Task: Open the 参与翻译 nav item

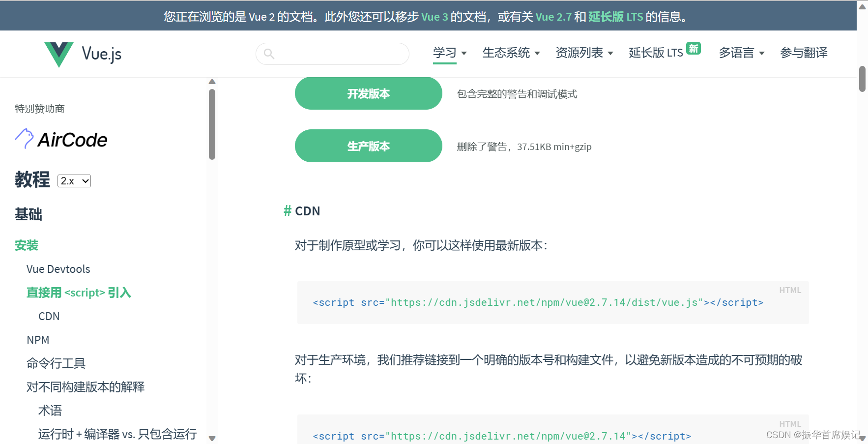Action: pos(804,53)
